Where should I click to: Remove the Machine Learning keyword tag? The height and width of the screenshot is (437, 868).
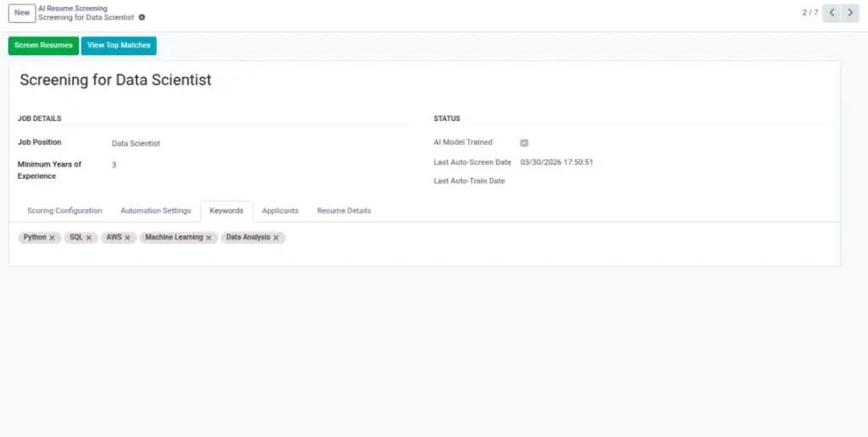[209, 238]
